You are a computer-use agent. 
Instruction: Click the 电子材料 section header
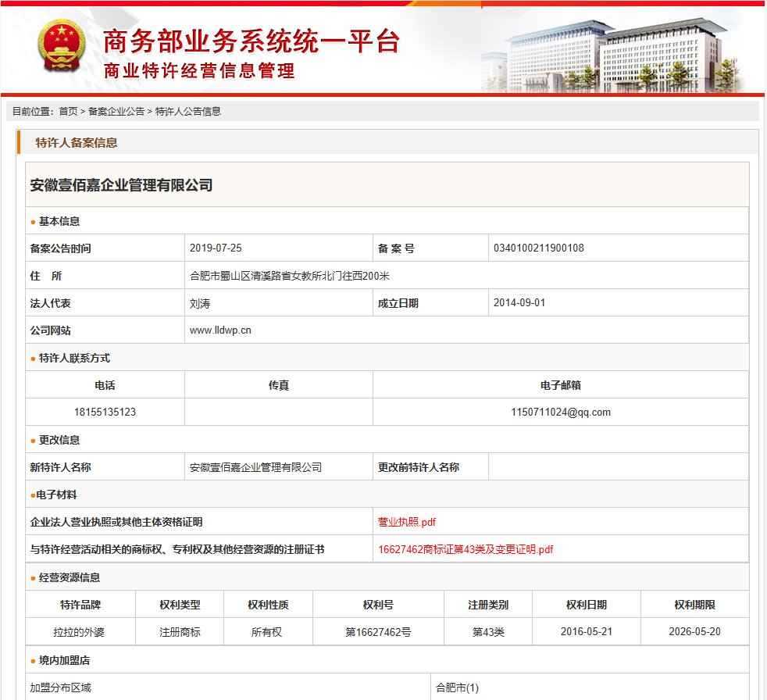coord(56,495)
